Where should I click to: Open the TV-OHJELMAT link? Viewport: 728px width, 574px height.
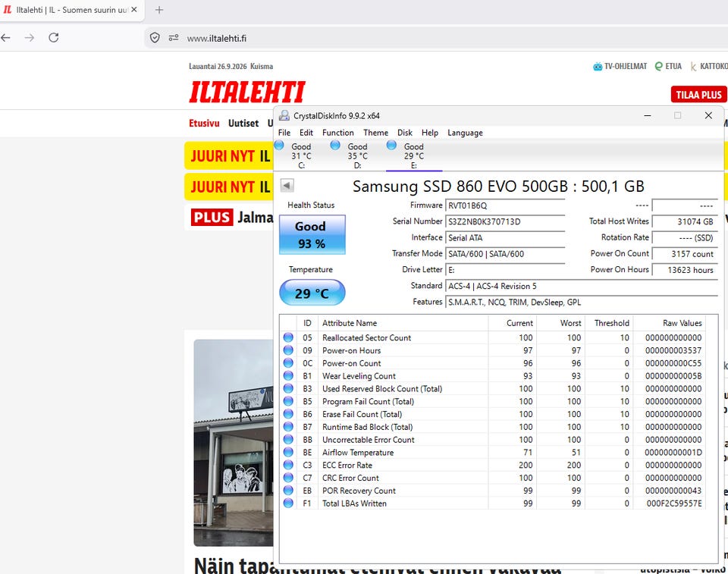tap(620, 67)
